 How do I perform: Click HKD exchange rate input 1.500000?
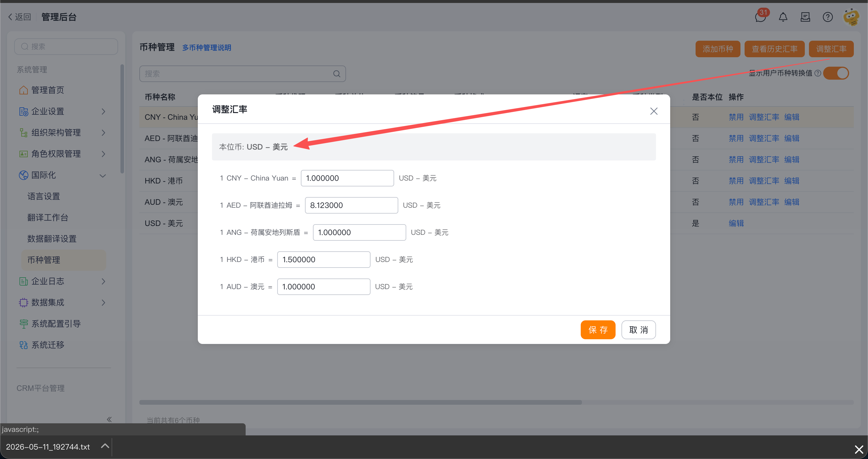324,259
